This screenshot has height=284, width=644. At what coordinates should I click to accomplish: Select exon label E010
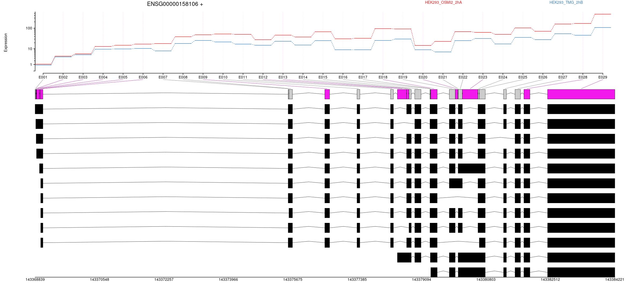tap(223, 77)
